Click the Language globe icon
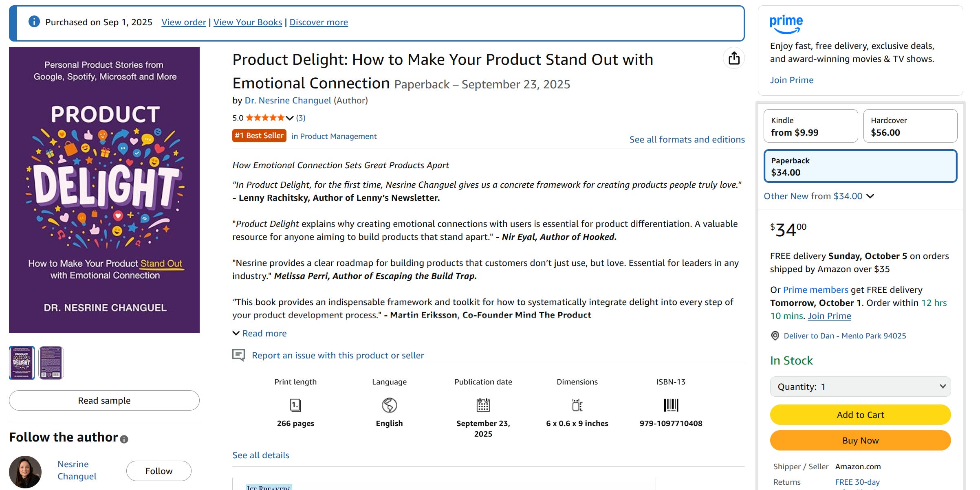The image size is (980, 490). pos(389,405)
